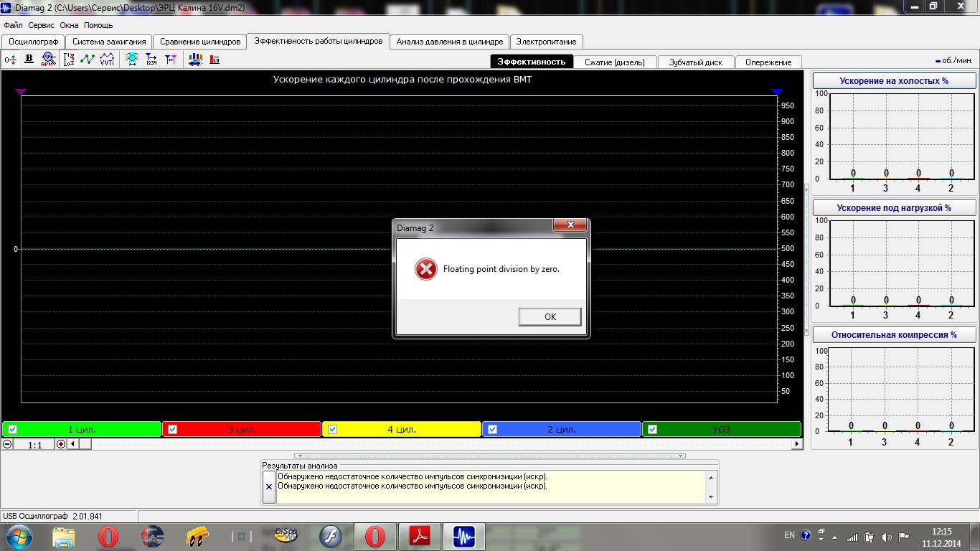This screenshot has height=551, width=980.
Task: Click the cyan waveform range icon
Action: click(132, 60)
